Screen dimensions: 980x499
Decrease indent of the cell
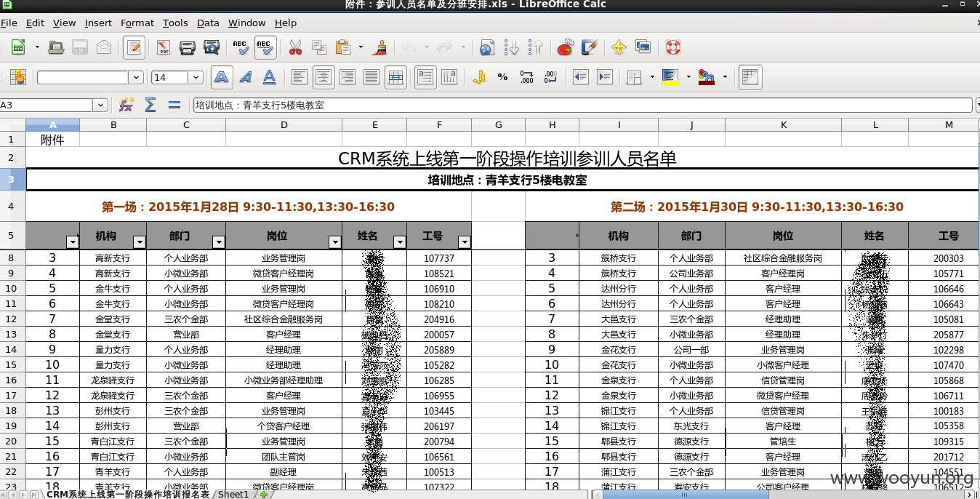580,77
